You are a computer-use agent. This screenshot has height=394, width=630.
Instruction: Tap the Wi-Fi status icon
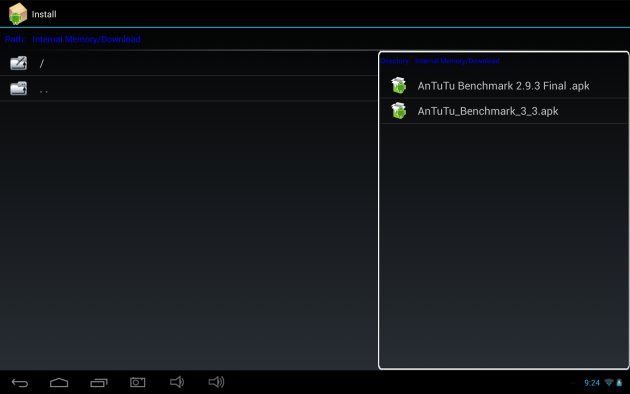(609, 382)
